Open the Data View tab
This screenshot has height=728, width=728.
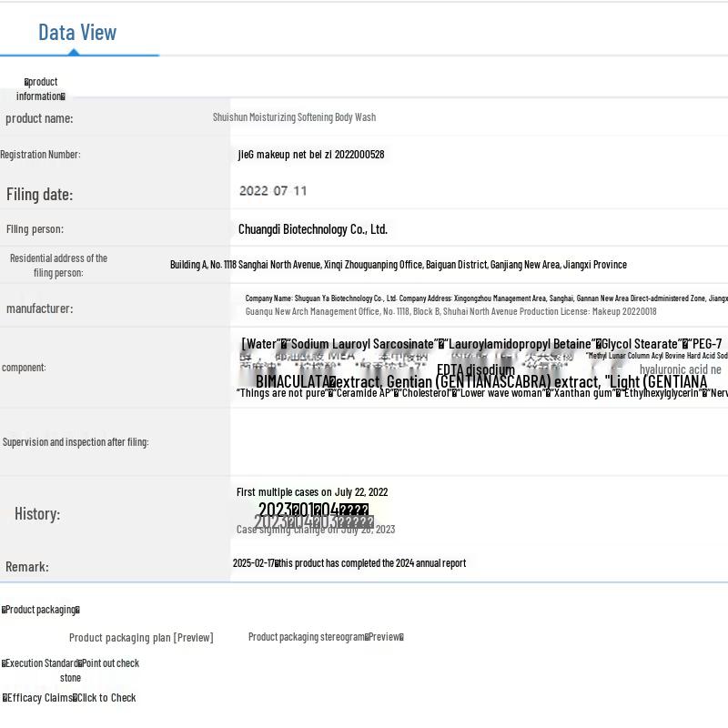77,33
